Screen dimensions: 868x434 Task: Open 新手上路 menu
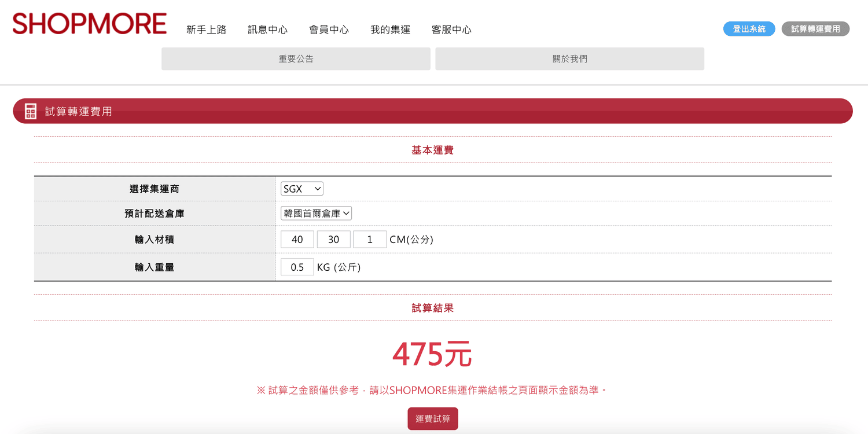[x=206, y=30]
